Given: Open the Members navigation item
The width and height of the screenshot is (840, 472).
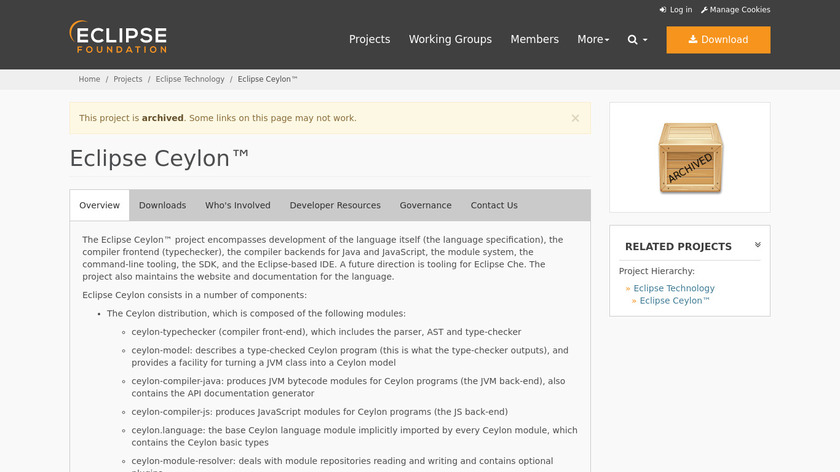Looking at the screenshot, I should pos(534,40).
